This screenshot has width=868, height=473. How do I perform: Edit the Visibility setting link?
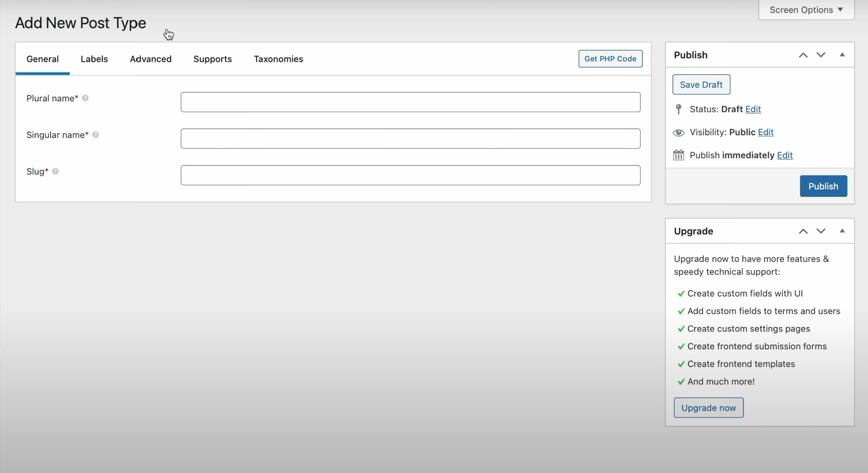click(765, 132)
